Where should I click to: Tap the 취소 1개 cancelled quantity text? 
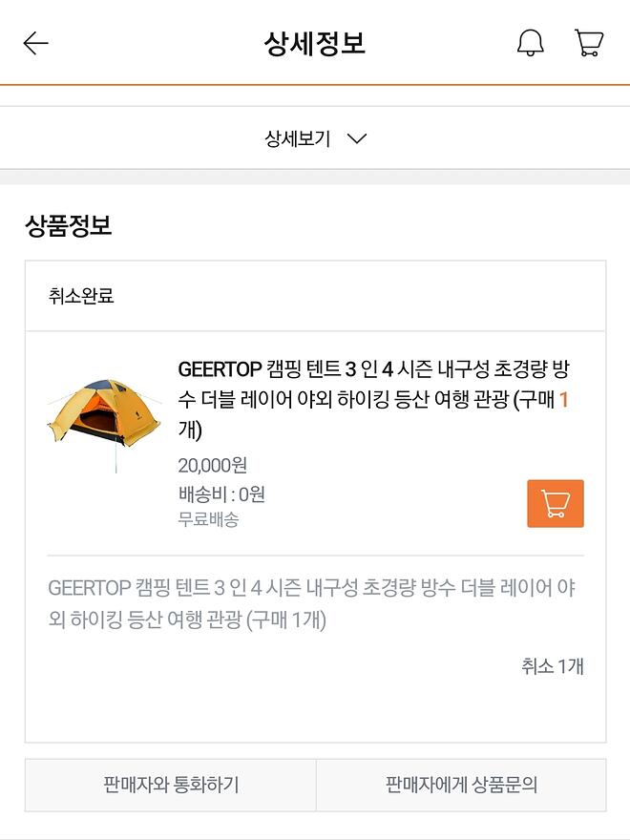552,666
